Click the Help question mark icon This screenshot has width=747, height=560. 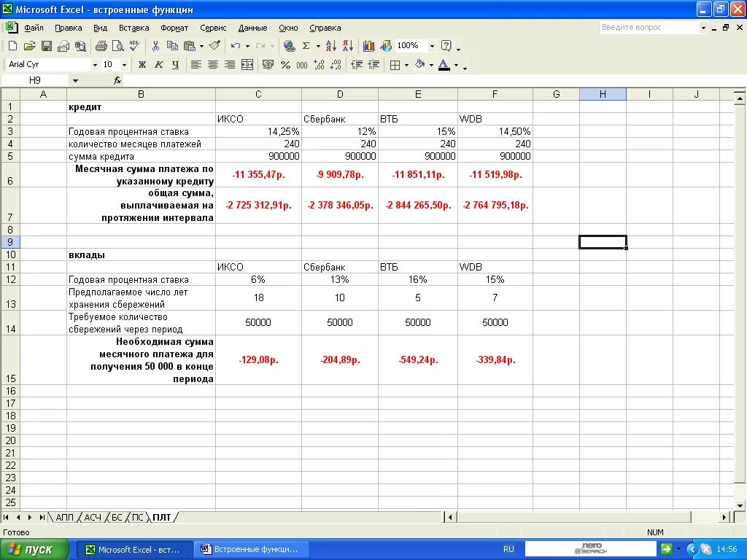[446, 46]
